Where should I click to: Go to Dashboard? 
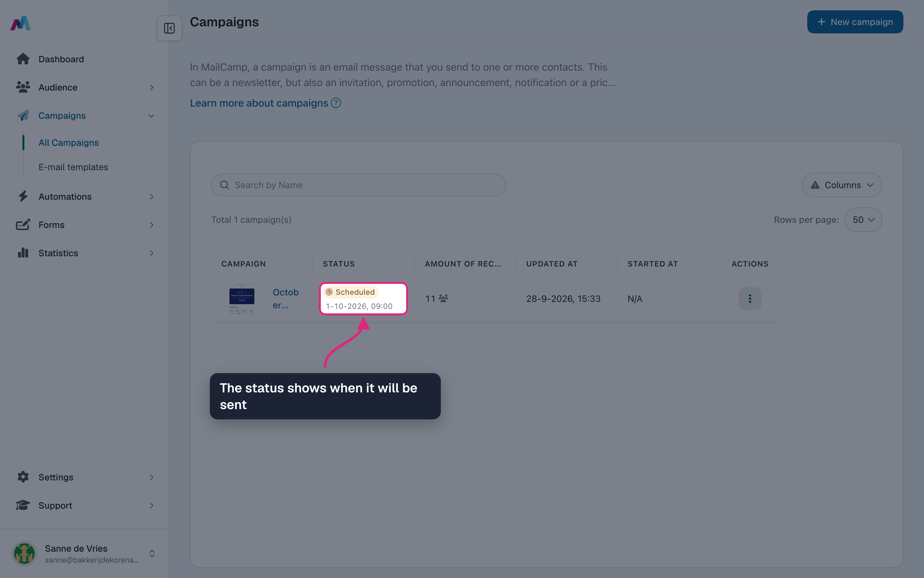tap(61, 59)
